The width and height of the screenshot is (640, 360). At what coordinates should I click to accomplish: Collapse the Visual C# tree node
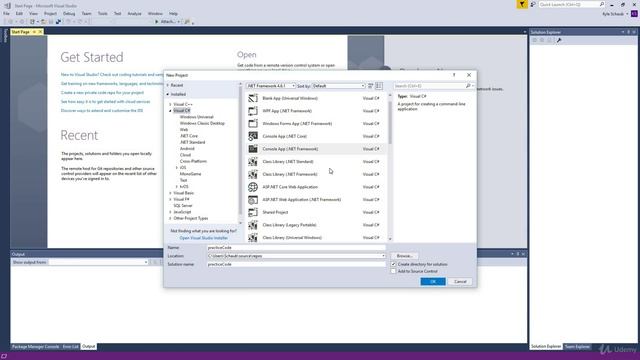(170, 111)
